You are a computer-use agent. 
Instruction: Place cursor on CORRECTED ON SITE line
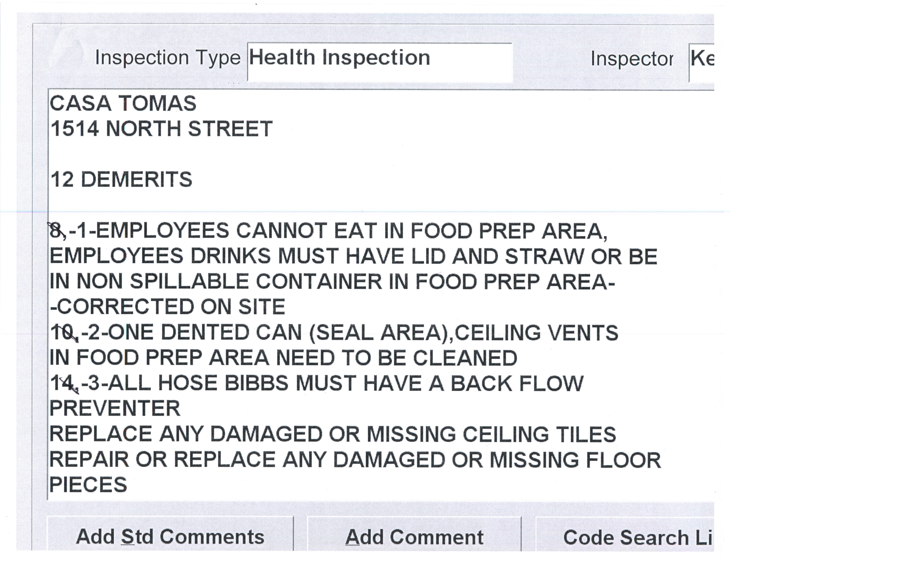(168, 307)
